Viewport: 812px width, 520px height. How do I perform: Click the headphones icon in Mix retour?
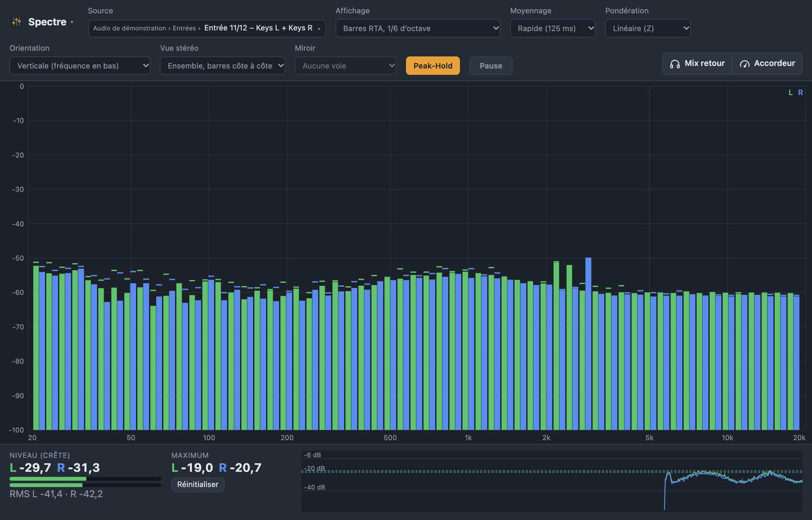[x=674, y=64]
